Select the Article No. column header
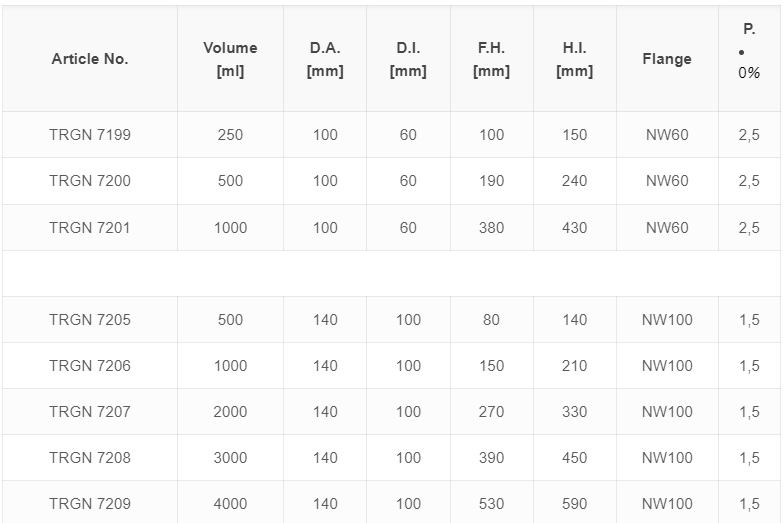 [90, 59]
